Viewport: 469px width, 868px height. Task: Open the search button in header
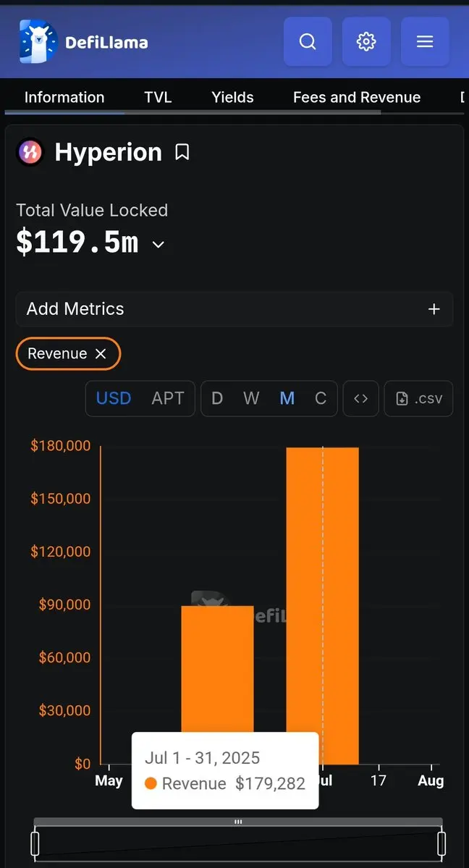pos(308,41)
